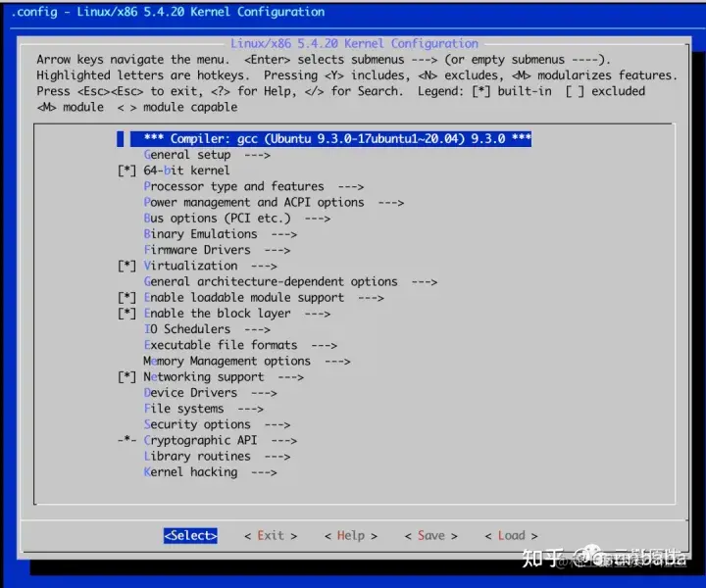Select the 64-bit kernel label
Viewport: 706px width, 588px height.
[186, 171]
